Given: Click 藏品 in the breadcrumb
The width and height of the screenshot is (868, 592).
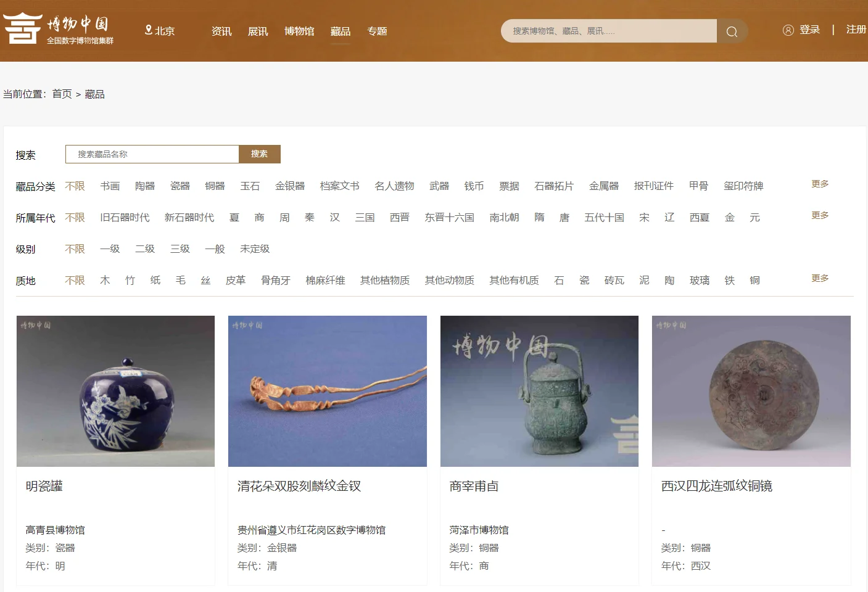Looking at the screenshot, I should point(94,94).
